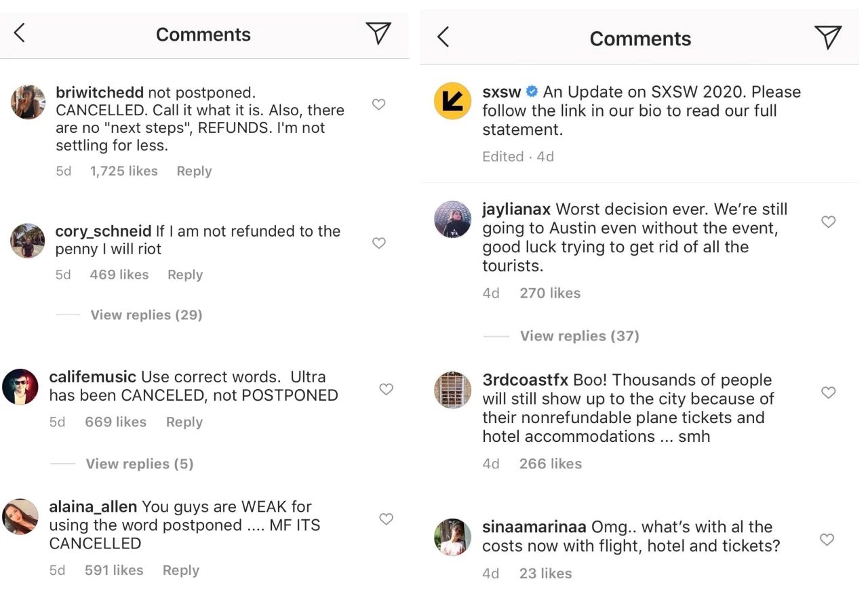Open 3rdcoastfx's profile avatar

(452, 390)
